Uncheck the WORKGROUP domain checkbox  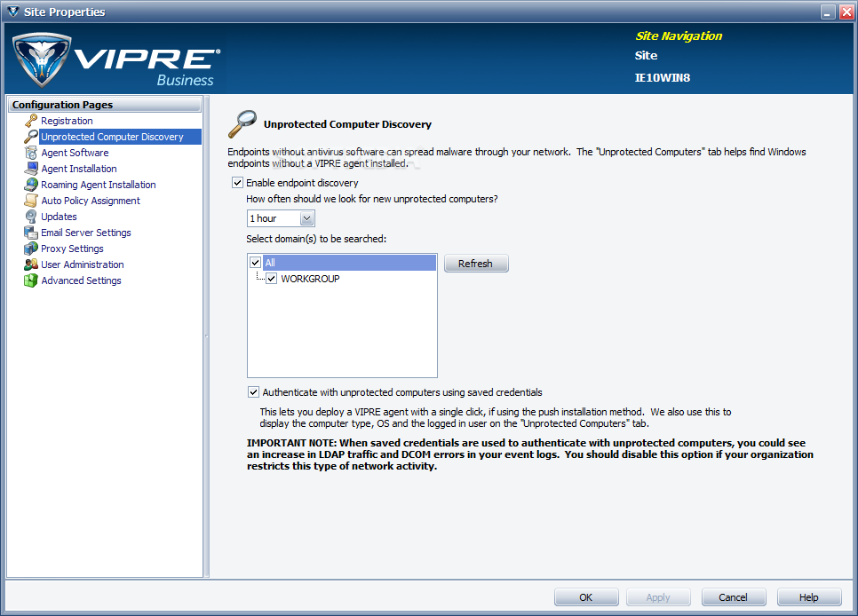272,279
